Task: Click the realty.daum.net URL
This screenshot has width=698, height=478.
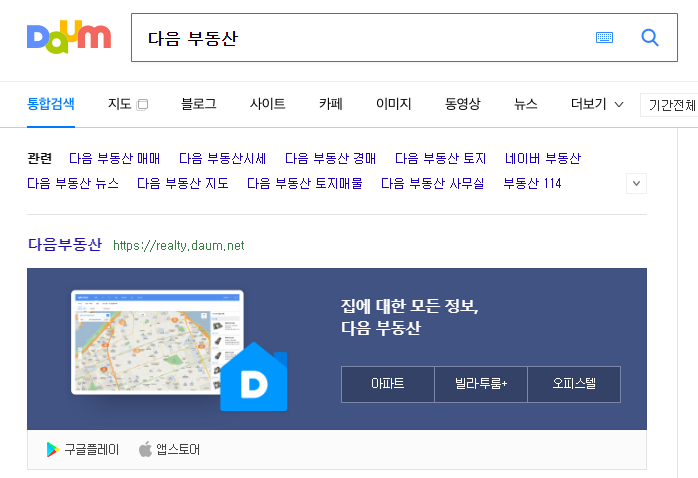Action: point(179,246)
